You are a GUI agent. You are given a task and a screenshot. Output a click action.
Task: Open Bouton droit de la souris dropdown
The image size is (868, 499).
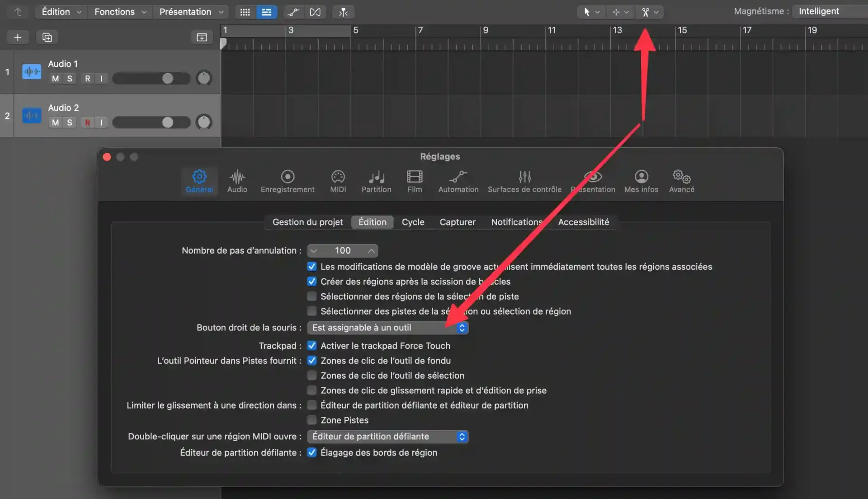tap(387, 328)
